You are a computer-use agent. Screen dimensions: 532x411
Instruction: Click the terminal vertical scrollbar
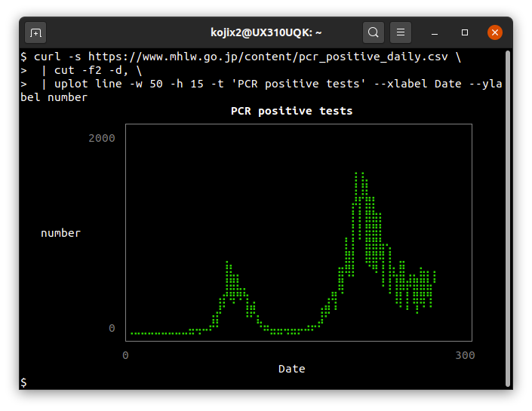click(x=507, y=218)
